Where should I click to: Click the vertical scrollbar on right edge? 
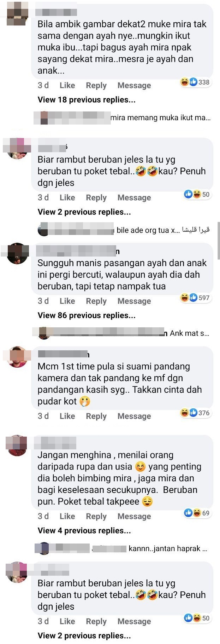pyautogui.click(x=219, y=241)
